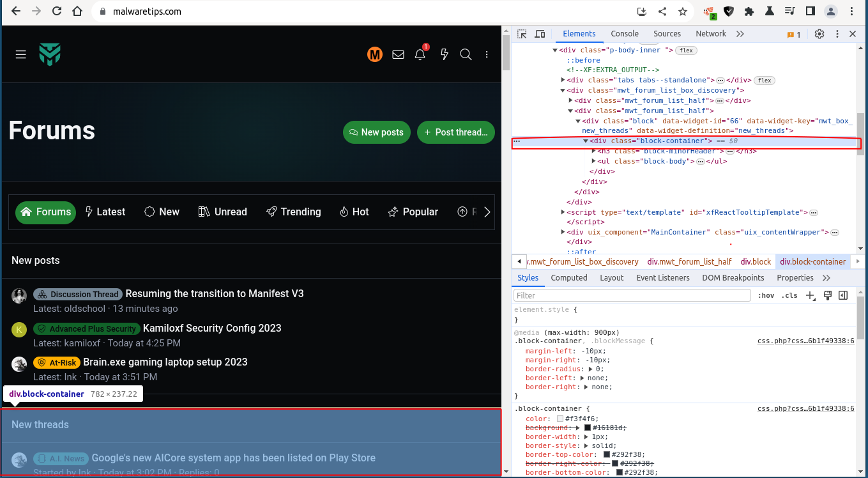Open the Computed styles tab

point(568,278)
